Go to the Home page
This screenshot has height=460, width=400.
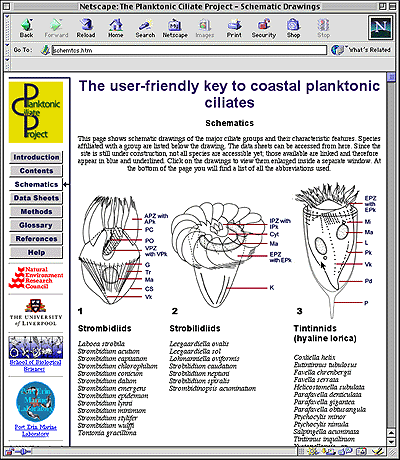(x=115, y=28)
